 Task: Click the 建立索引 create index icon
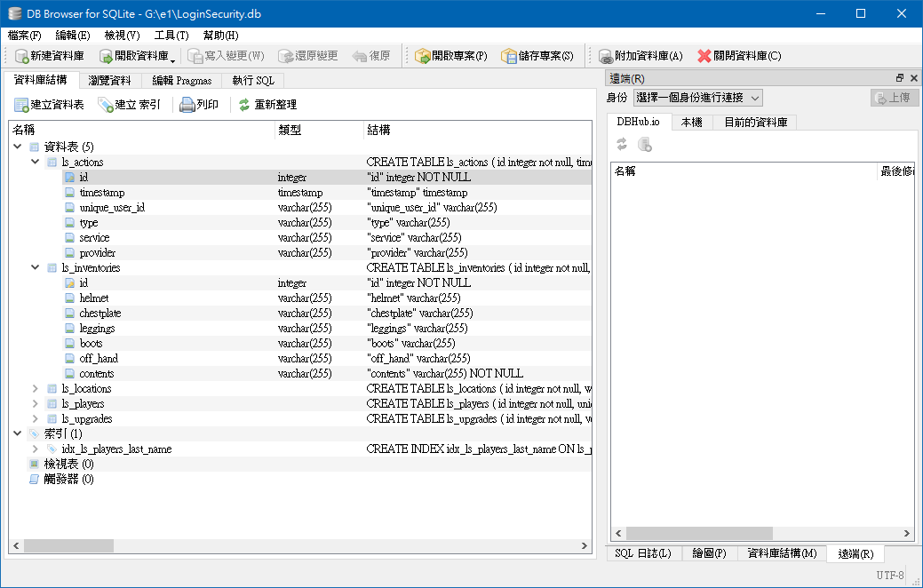tap(106, 105)
